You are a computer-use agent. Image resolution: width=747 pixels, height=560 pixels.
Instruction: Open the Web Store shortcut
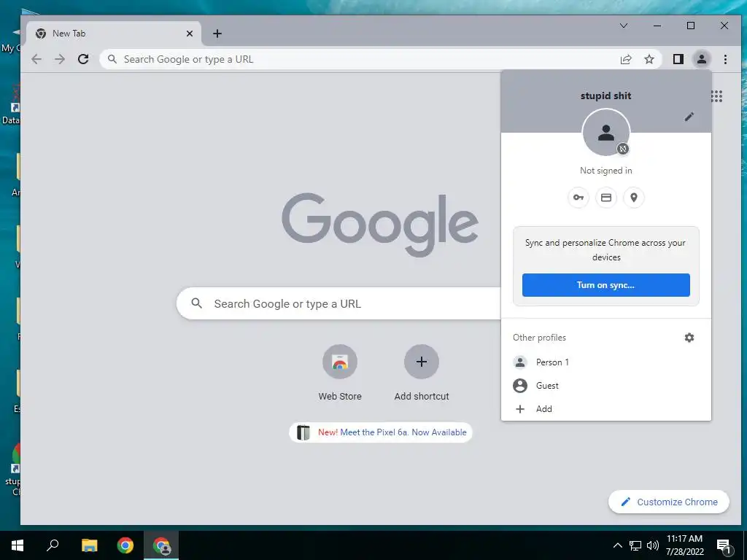point(340,373)
